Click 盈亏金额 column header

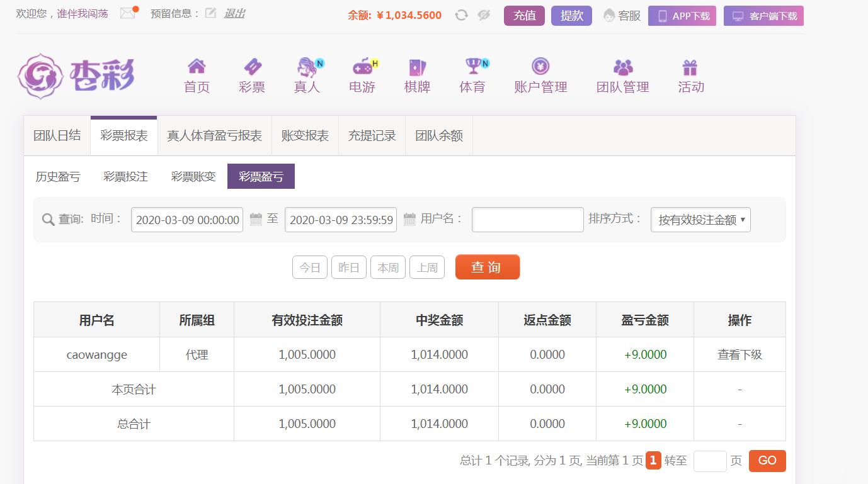[x=645, y=320]
